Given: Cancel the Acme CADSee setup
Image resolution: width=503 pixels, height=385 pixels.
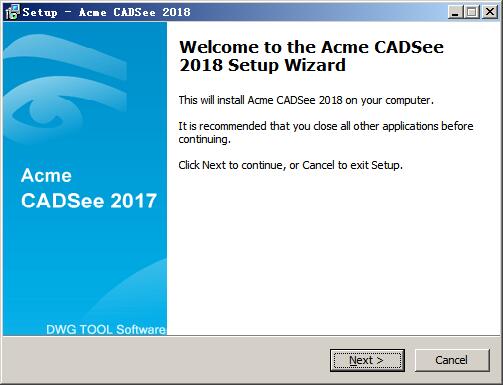Looking at the screenshot, I should tap(452, 360).
